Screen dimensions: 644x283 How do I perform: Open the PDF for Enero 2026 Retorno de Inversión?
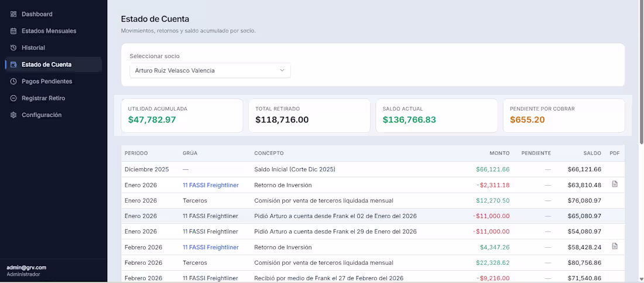click(614, 184)
